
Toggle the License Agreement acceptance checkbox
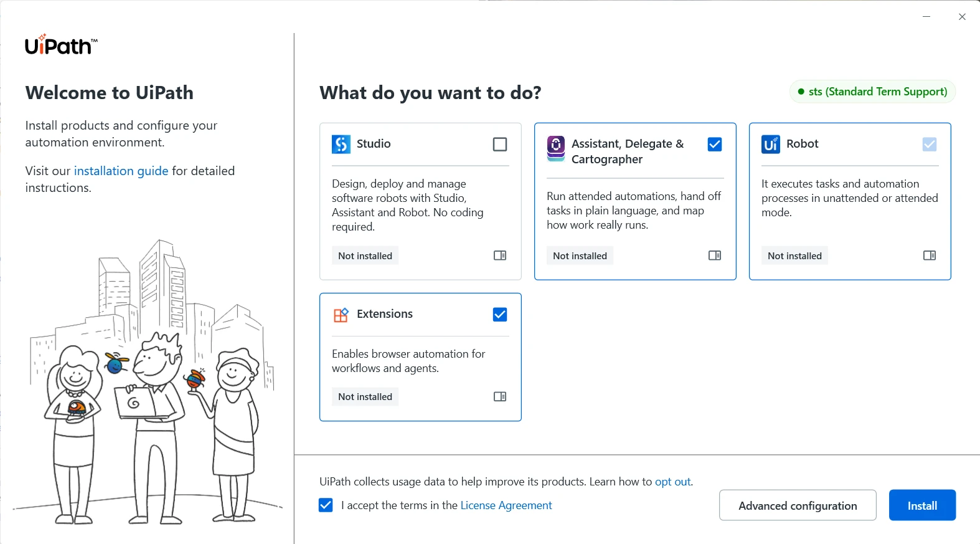click(326, 505)
